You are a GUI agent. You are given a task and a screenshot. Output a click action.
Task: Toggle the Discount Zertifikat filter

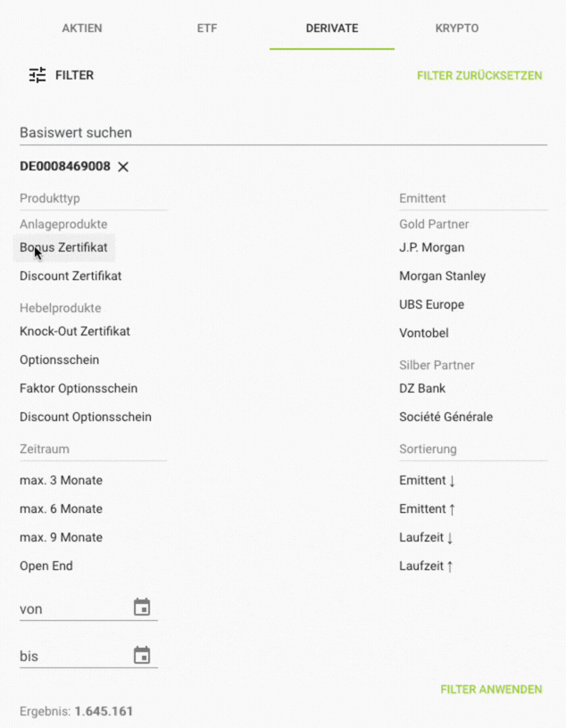71,277
